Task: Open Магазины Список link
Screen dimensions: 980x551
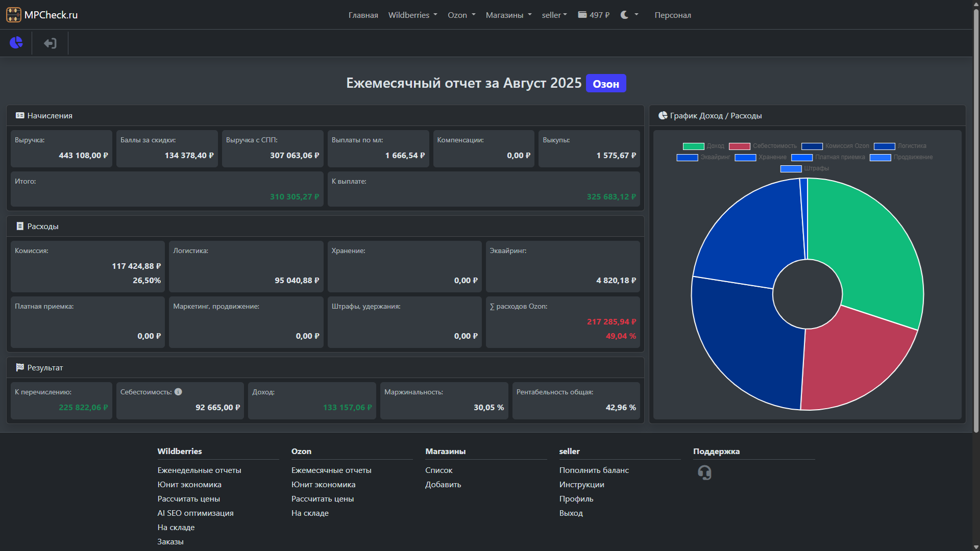Action: [x=439, y=470]
